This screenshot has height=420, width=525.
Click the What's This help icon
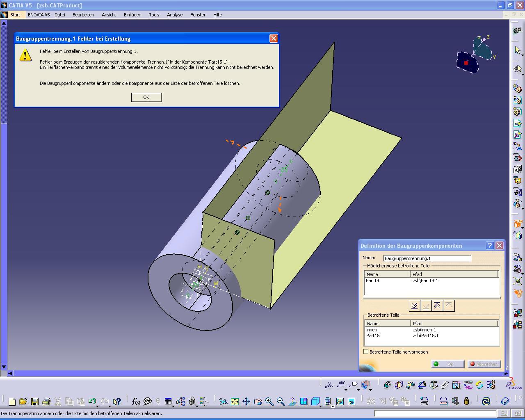(117, 402)
